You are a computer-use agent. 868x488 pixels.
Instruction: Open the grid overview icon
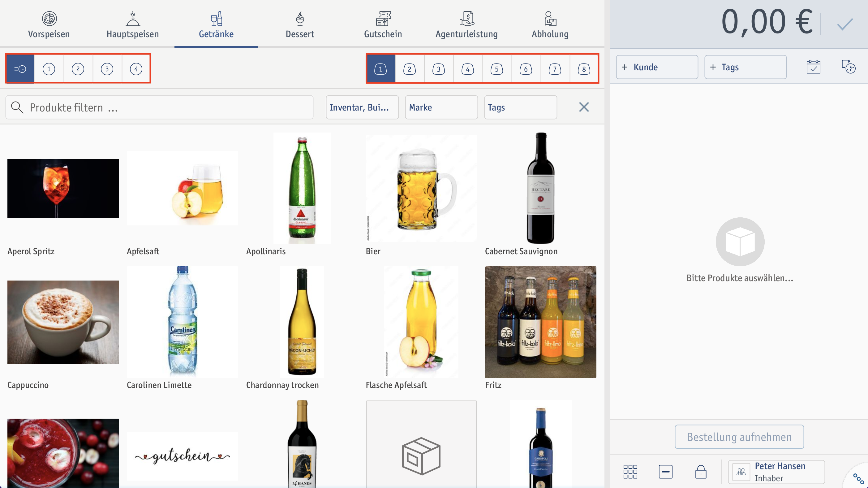point(630,472)
